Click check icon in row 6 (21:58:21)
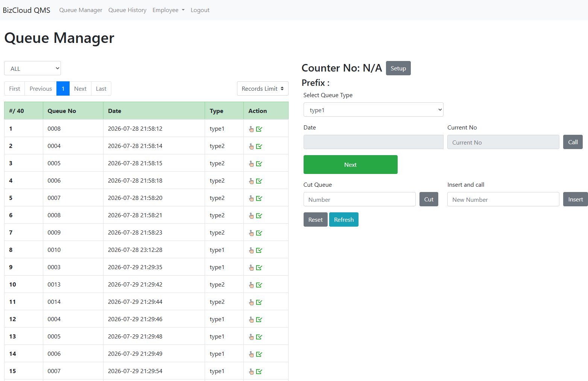 coord(259,216)
